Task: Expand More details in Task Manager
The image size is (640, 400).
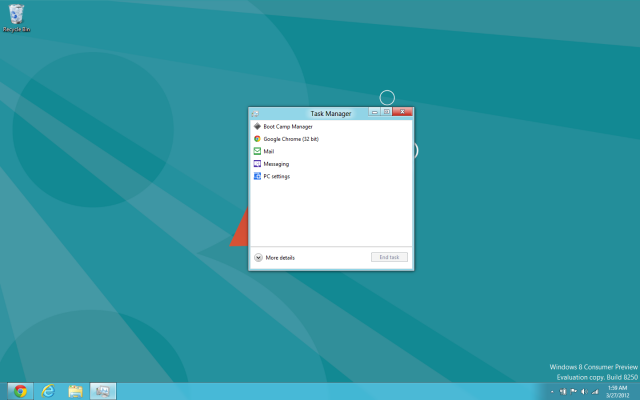Action: 274,258
